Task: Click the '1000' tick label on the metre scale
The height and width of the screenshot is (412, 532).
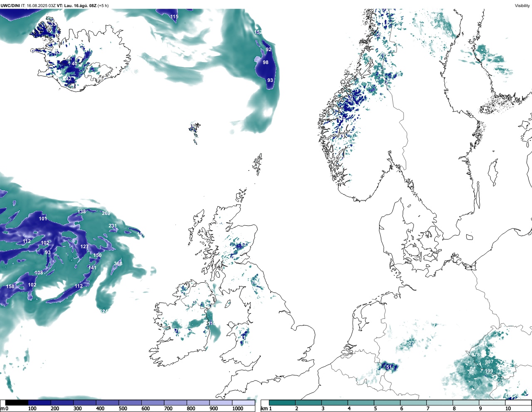Action: [238, 409]
